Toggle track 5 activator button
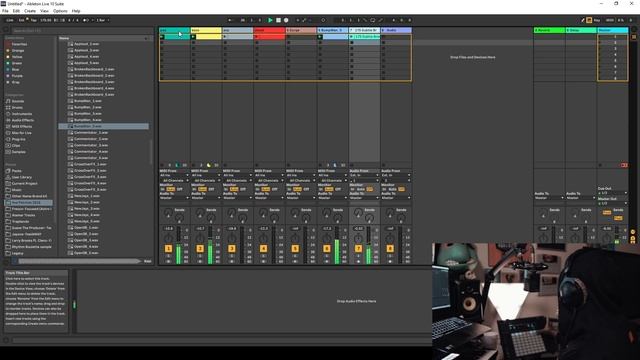The image size is (640, 360). [295, 249]
